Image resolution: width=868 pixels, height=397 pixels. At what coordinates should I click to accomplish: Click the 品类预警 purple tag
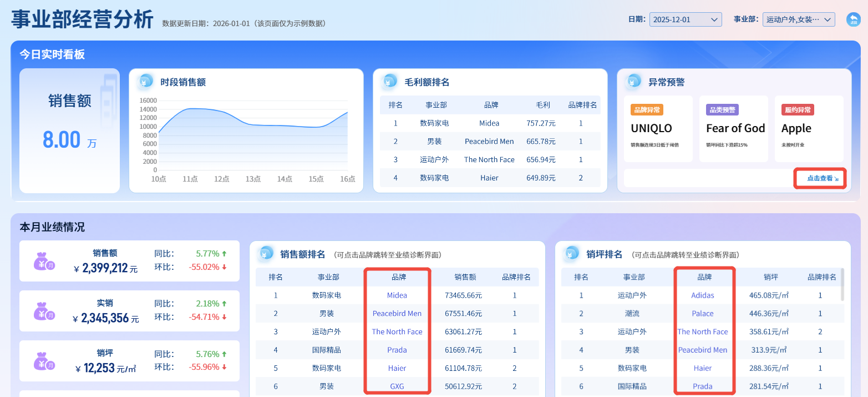click(x=722, y=110)
